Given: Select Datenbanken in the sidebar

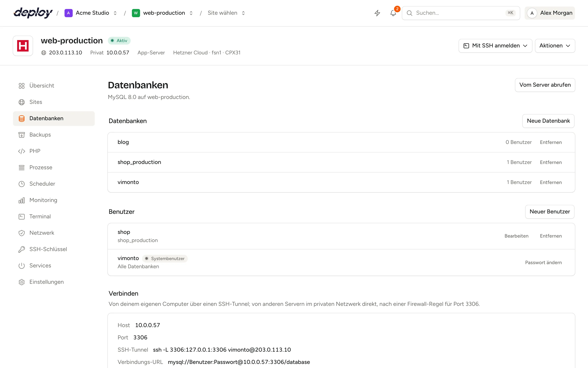Looking at the screenshot, I should coord(54,118).
